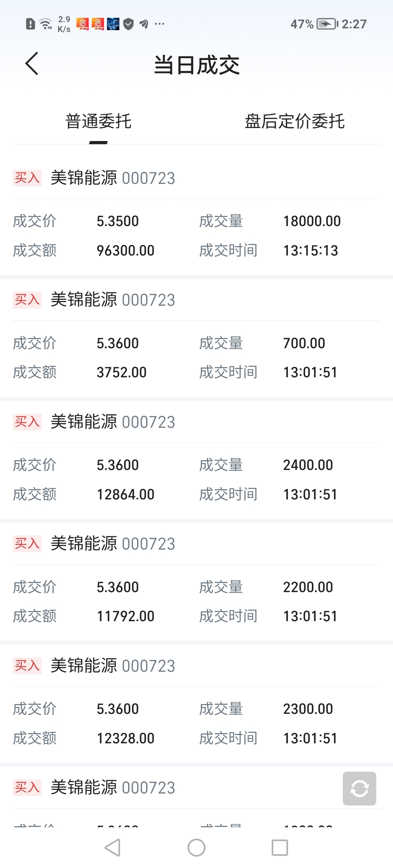Viewport: 393px width, 868px height.
Task: Switch to 普通委托 tab
Action: (98, 121)
